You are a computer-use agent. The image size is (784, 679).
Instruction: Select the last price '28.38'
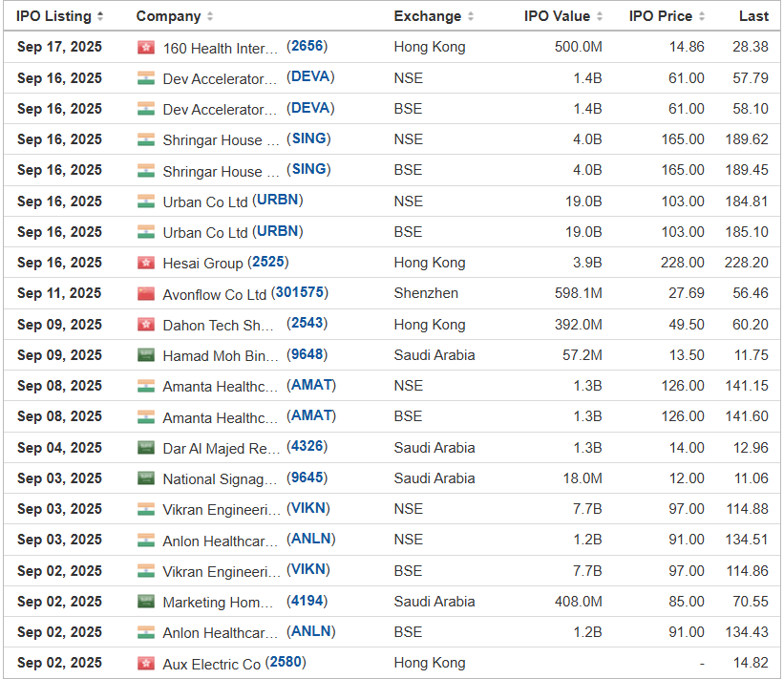pyautogui.click(x=751, y=47)
